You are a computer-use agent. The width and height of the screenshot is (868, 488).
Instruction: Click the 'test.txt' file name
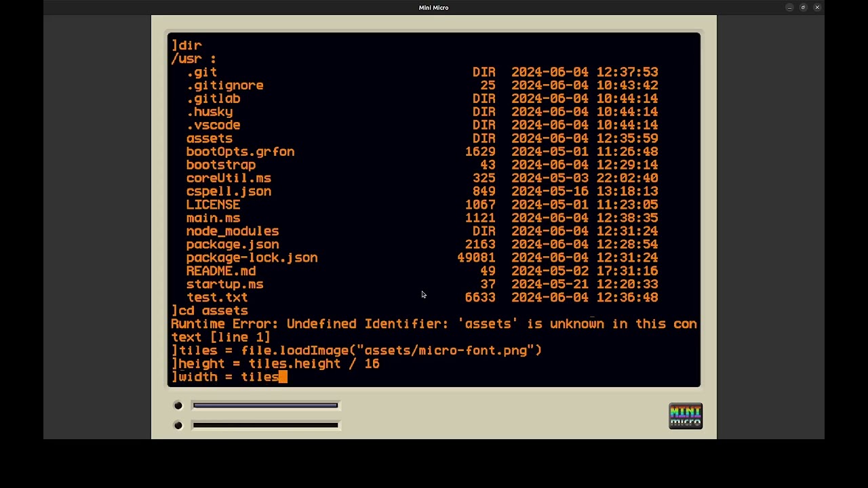pyautogui.click(x=217, y=298)
